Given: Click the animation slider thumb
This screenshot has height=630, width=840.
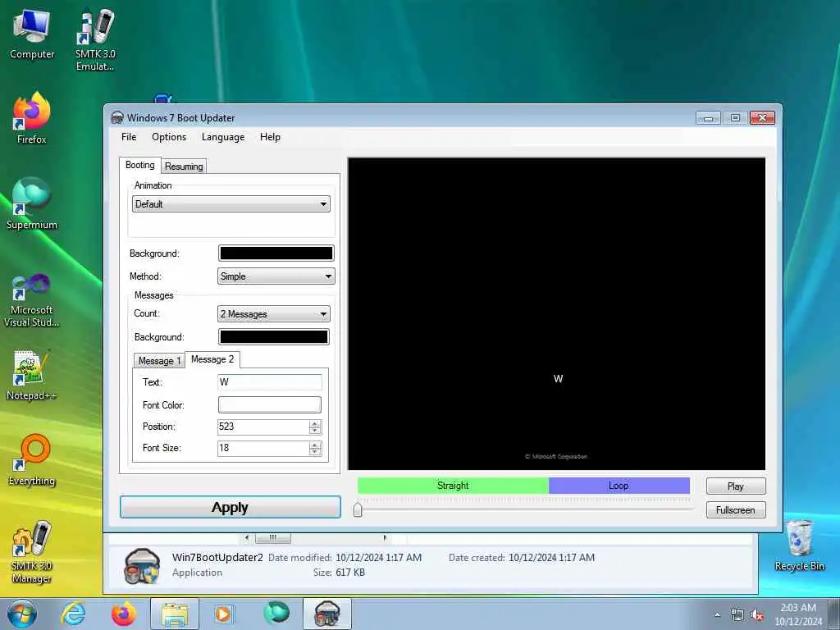Looking at the screenshot, I should (358, 509).
